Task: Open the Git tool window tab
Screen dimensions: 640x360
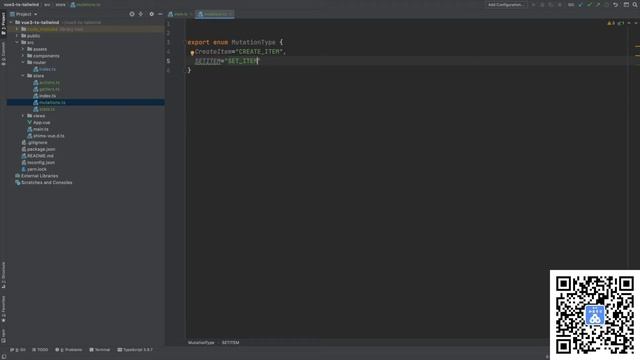Action: tap(18, 350)
